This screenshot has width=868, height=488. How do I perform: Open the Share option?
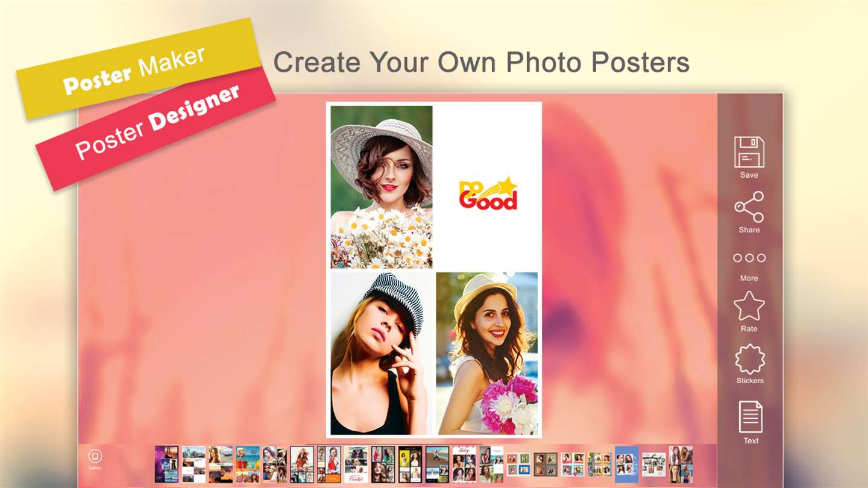[749, 207]
